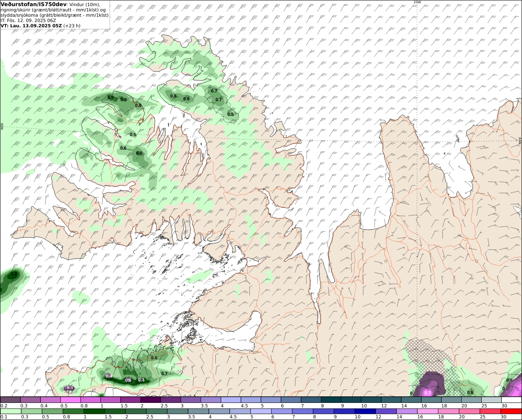
Task: Click the white swatch ending the upper legend
Action: [x=512, y=400]
